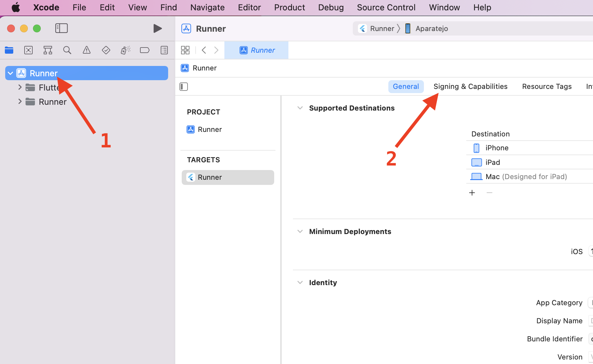Open the Edit menu
The image size is (593, 364).
[107, 7]
